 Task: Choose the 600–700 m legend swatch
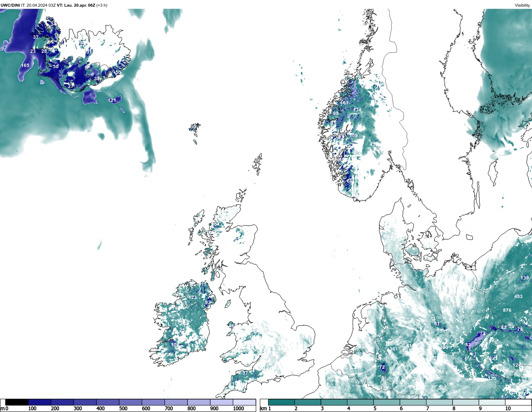click(153, 402)
